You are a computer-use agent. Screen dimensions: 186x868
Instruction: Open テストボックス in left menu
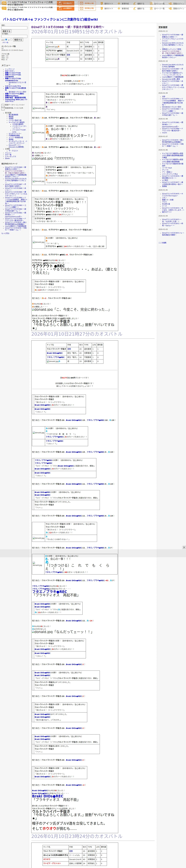point(10,157)
